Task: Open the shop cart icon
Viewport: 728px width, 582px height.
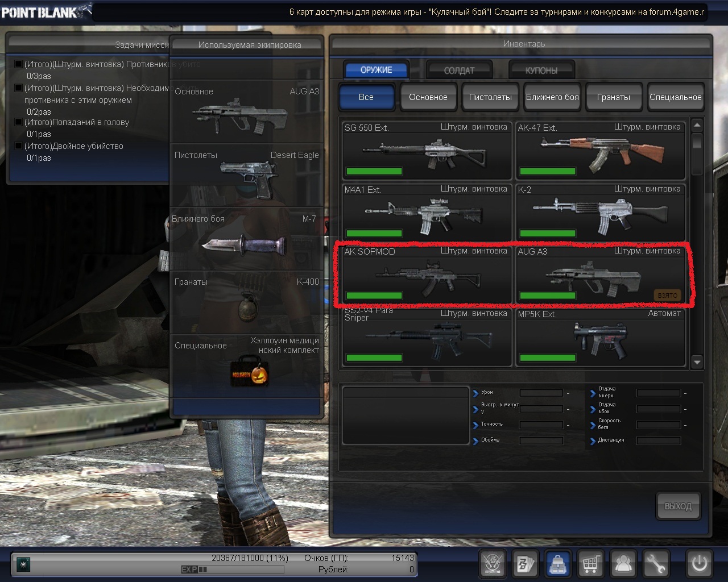Action: coord(590,564)
